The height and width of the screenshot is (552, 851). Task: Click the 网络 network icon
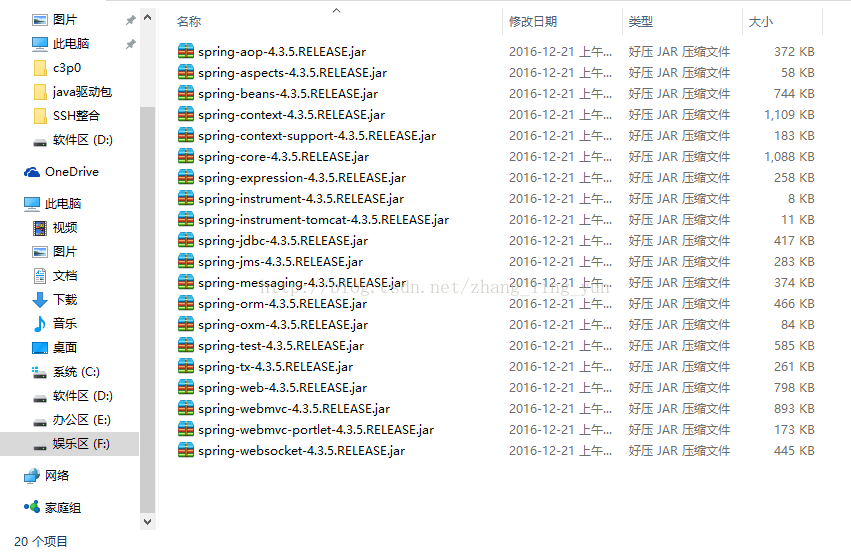pyautogui.click(x=32, y=475)
